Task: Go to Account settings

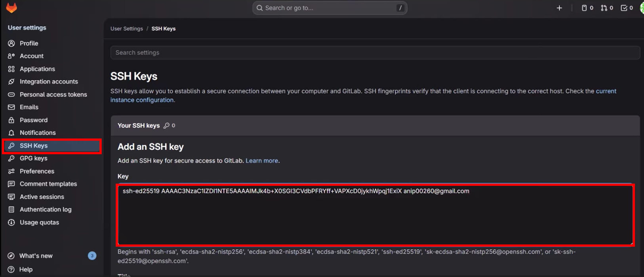Action: tap(31, 56)
